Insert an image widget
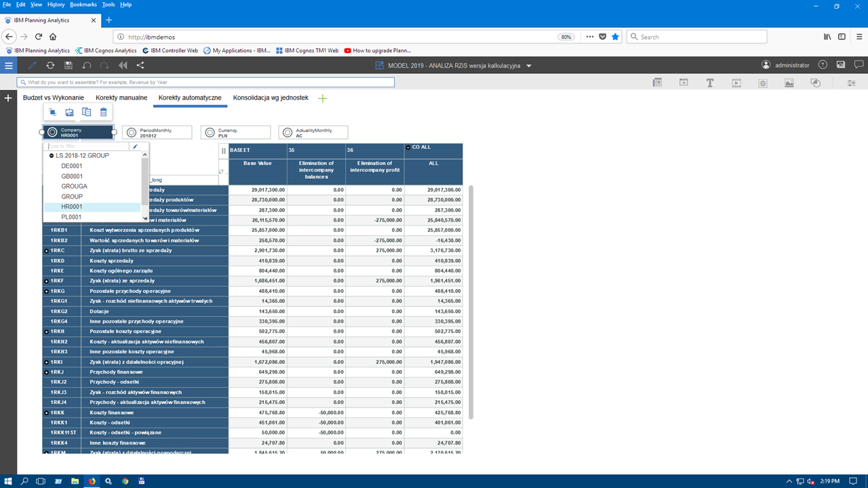 [789, 83]
